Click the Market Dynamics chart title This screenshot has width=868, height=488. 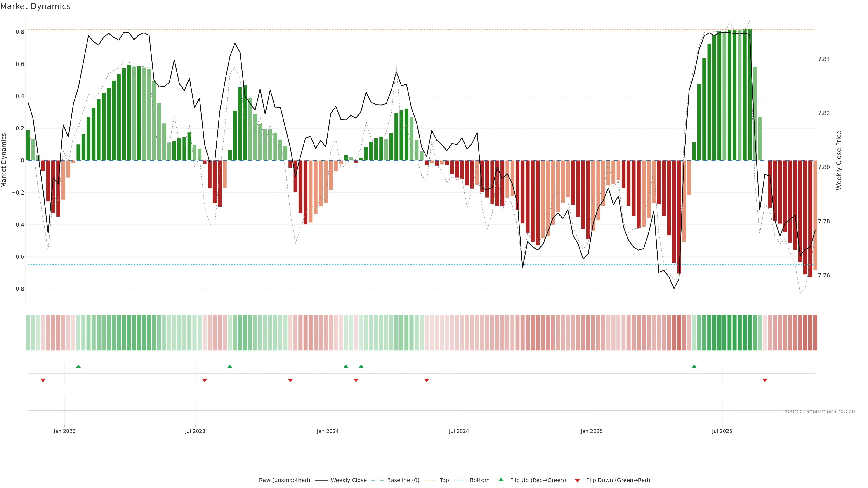click(x=35, y=6)
